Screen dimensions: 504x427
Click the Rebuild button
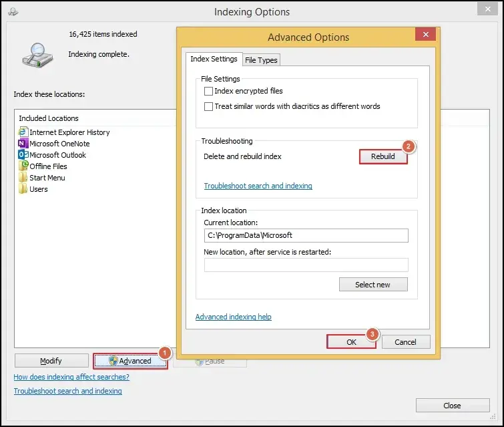click(x=383, y=156)
